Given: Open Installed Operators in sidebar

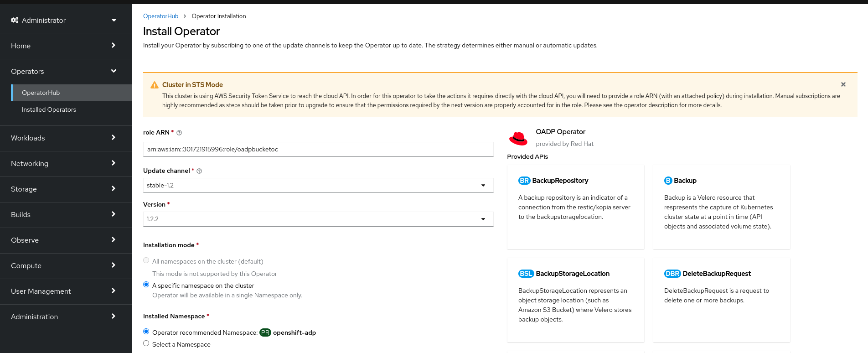Looking at the screenshot, I should 49,109.
